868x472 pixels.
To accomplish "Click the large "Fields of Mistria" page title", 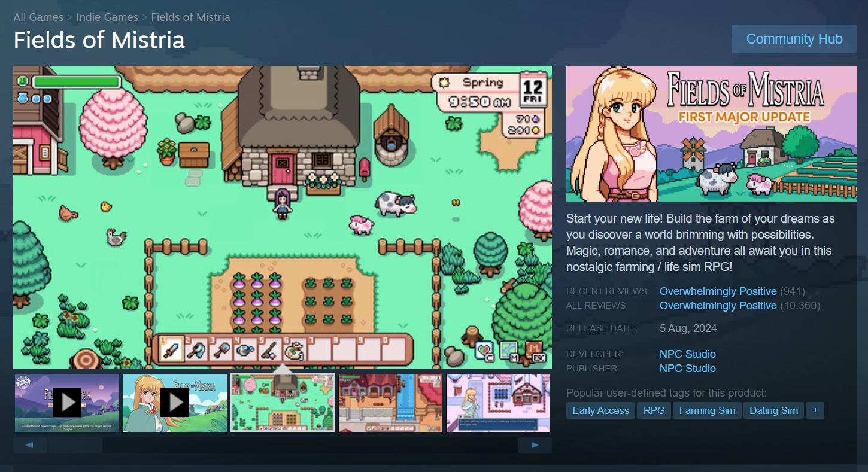I will pos(99,40).
